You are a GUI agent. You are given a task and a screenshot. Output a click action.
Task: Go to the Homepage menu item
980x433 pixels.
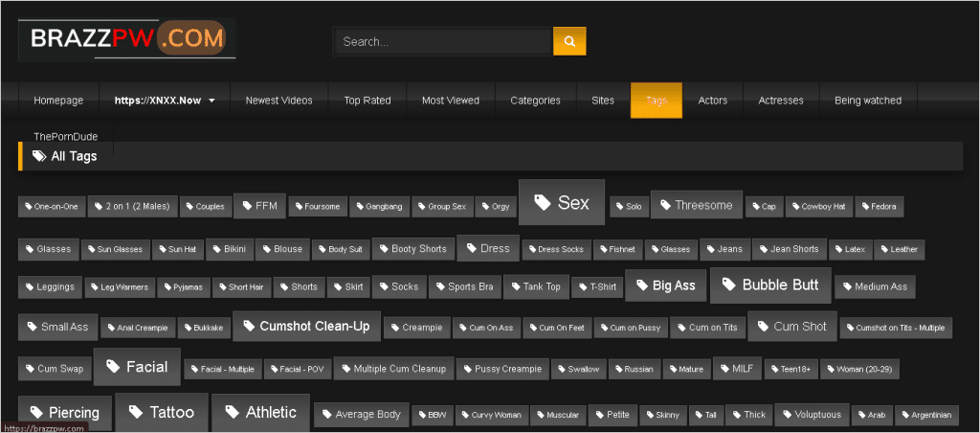[x=58, y=101]
